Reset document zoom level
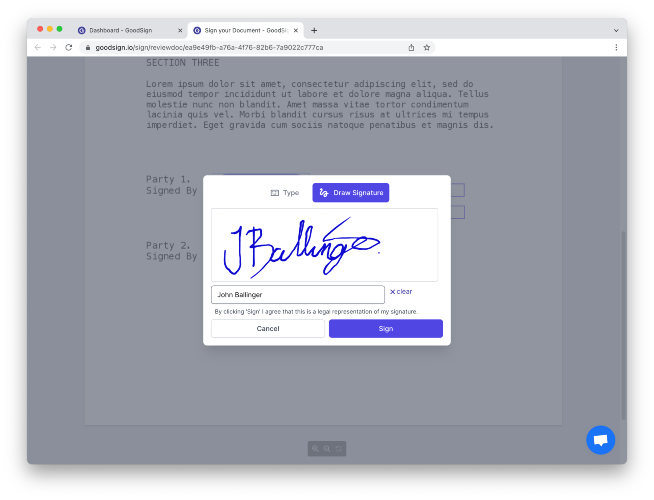Image resolution: width=654 pixels, height=500 pixels. click(x=339, y=449)
